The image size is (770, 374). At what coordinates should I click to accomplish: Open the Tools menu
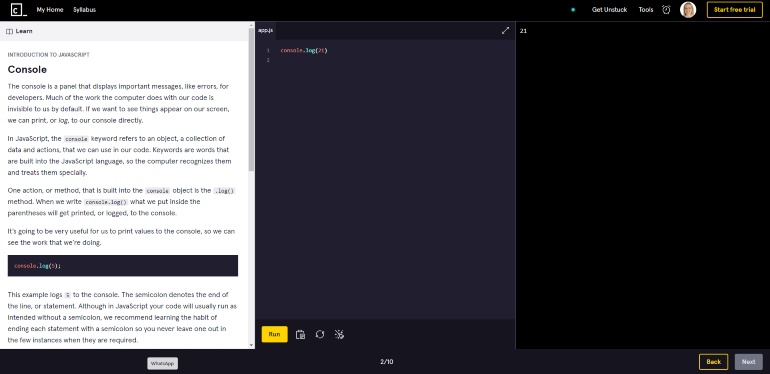(646, 10)
